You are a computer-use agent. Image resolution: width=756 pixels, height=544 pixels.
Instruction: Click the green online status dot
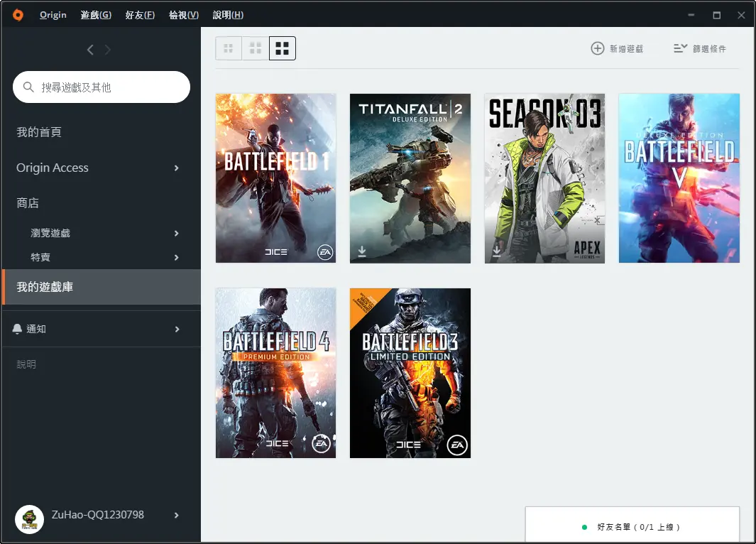584,528
